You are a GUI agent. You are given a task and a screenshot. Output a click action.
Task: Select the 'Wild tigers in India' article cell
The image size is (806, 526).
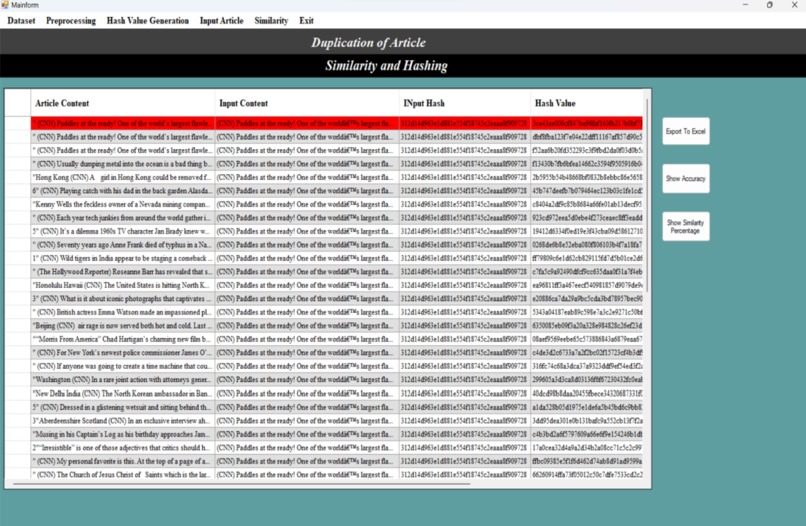(x=122, y=258)
